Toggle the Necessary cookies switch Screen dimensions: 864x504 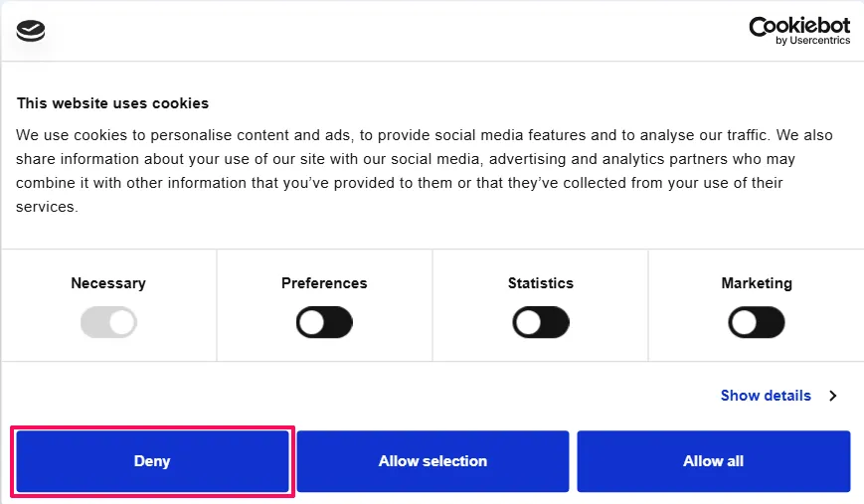(108, 322)
